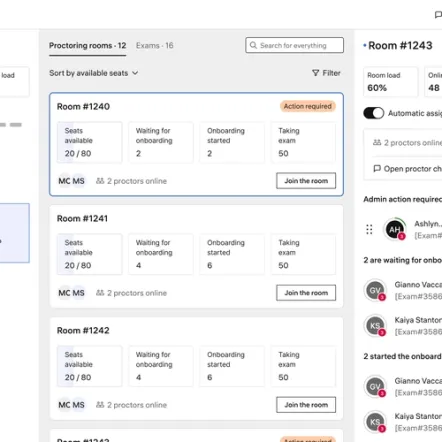The height and width of the screenshot is (442, 442).
Task: Click the chat icon at top right
Action: (438, 15)
